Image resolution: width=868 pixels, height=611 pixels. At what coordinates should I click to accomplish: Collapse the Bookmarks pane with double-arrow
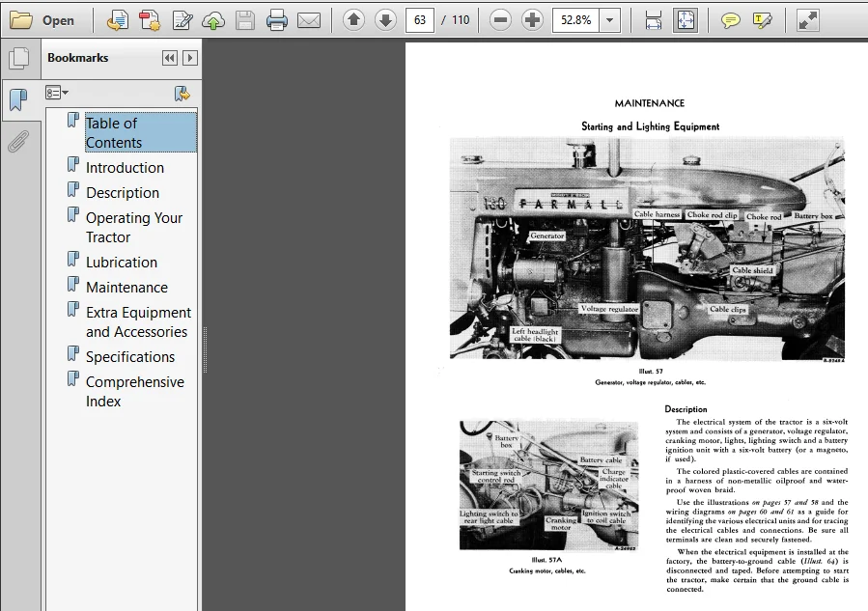click(169, 58)
